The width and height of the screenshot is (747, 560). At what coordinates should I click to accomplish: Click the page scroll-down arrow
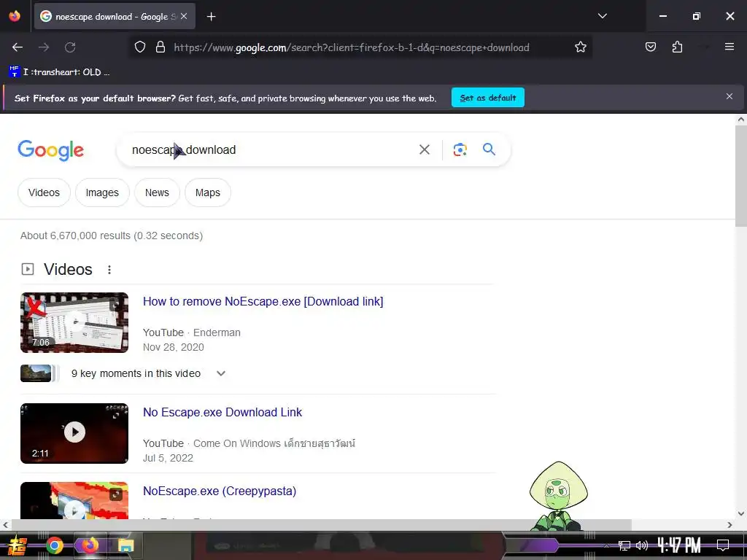[741, 514]
